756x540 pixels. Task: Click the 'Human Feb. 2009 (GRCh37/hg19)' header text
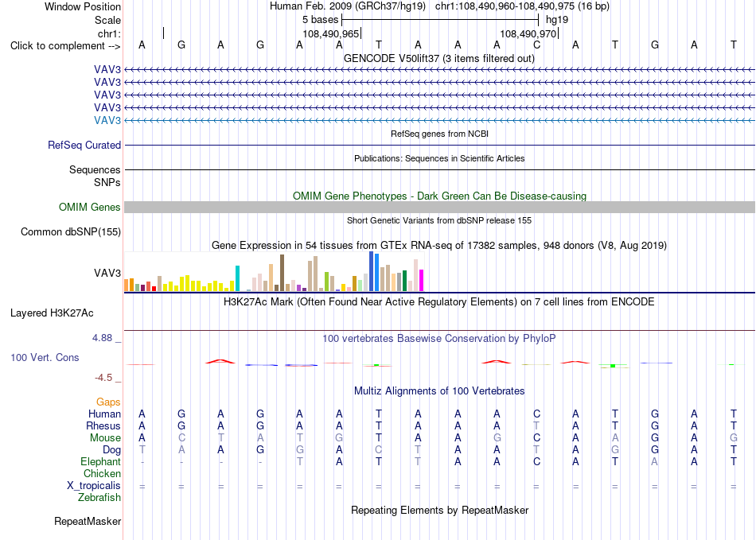coord(348,6)
